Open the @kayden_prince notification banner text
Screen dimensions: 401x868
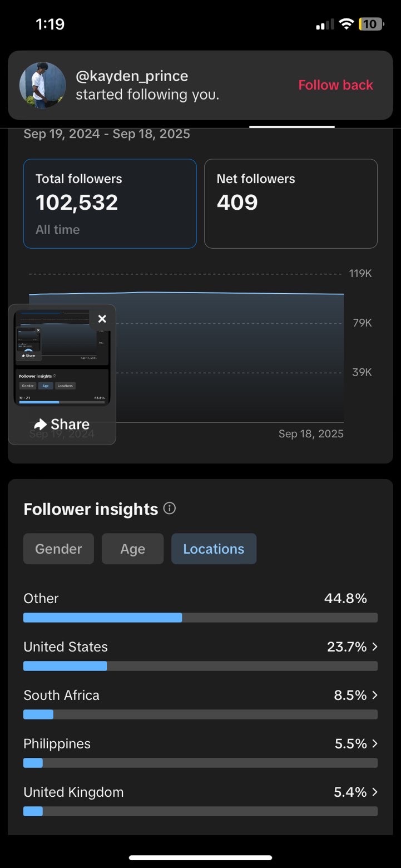(148, 85)
